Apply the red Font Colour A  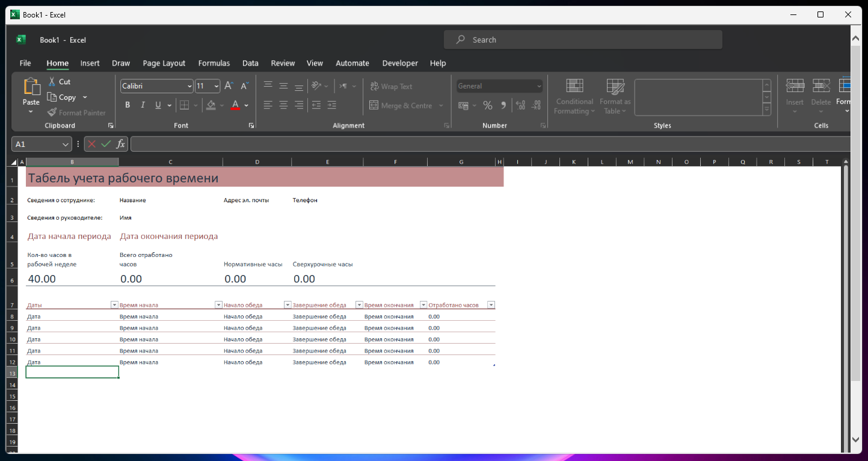(x=235, y=105)
